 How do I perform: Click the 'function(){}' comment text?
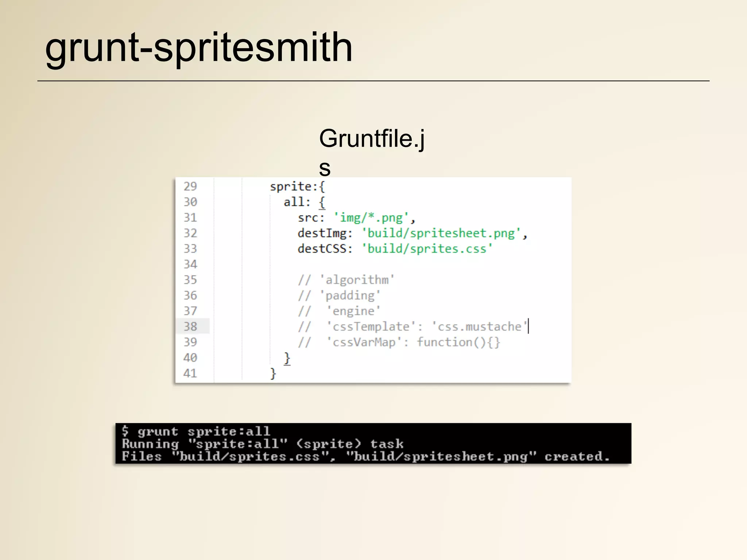click(458, 342)
